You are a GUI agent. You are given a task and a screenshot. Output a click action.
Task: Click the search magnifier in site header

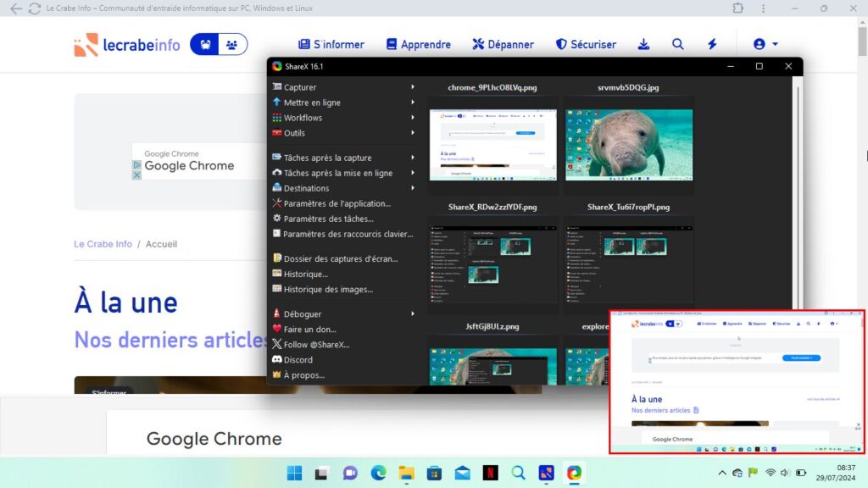[x=677, y=44]
